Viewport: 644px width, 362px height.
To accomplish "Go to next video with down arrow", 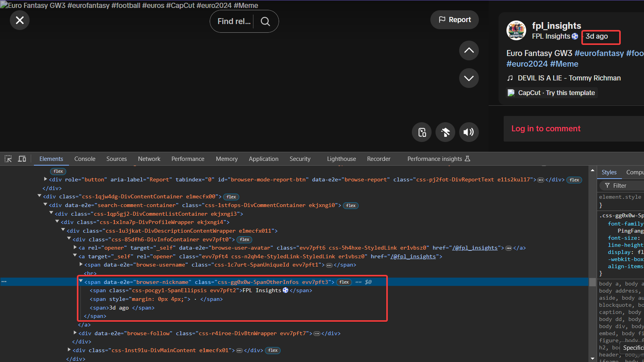I will click(x=469, y=78).
